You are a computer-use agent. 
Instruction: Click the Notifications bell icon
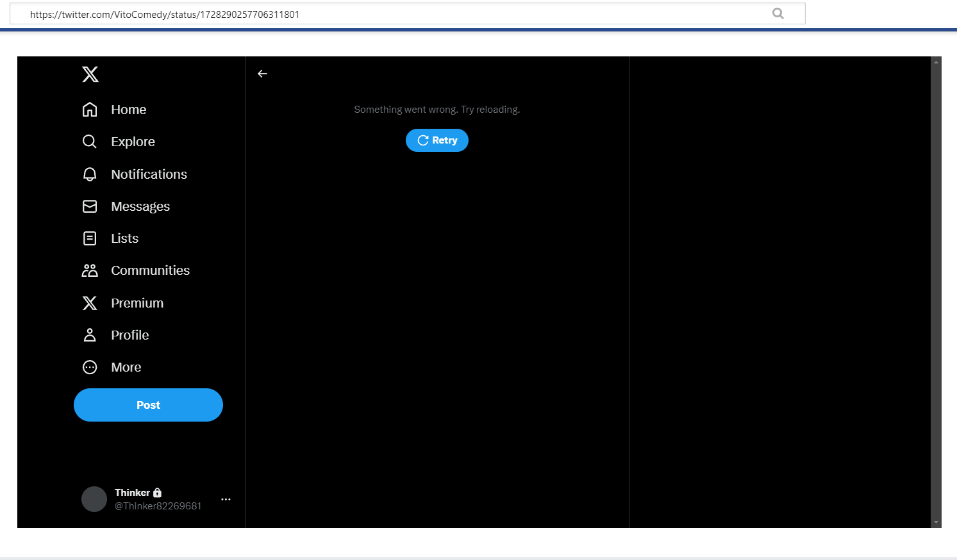click(90, 174)
